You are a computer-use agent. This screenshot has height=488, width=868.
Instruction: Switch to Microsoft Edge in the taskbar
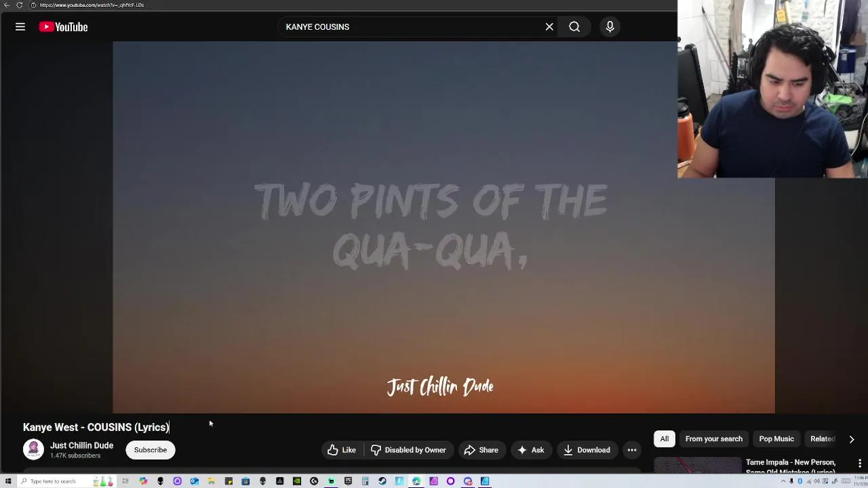pyautogui.click(x=416, y=481)
